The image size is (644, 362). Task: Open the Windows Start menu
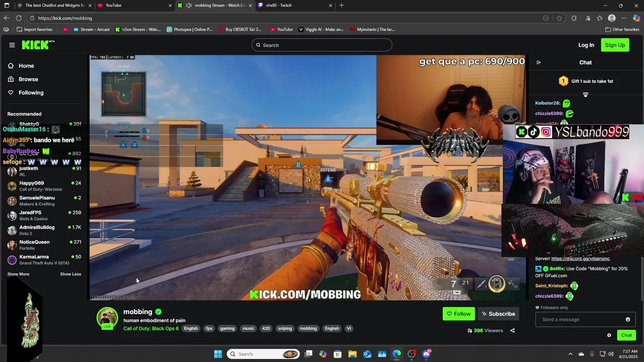(x=218, y=354)
